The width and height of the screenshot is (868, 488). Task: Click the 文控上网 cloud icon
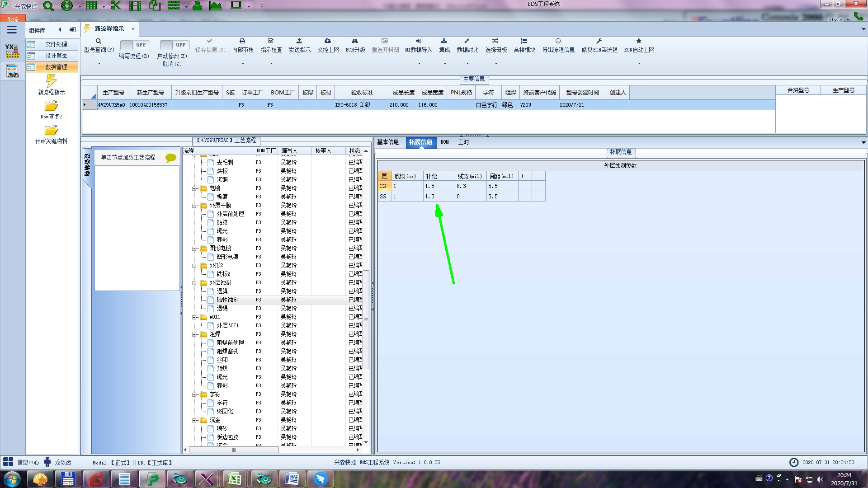coord(328,41)
